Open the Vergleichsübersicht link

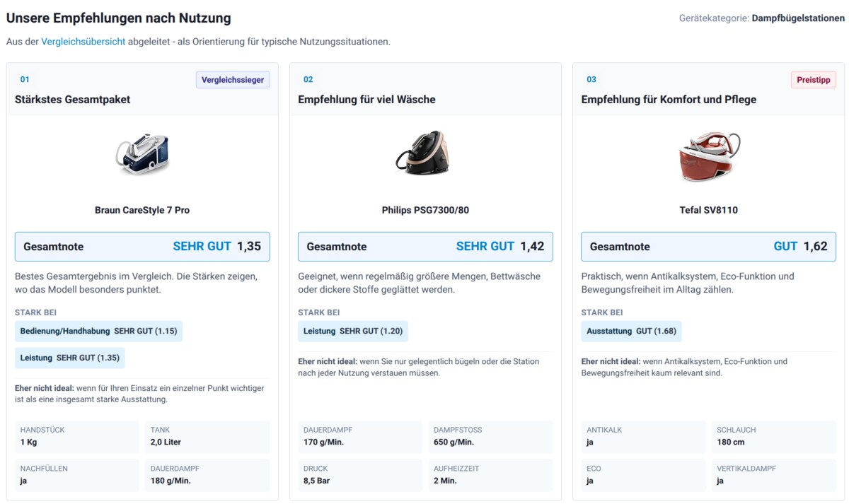click(x=83, y=42)
